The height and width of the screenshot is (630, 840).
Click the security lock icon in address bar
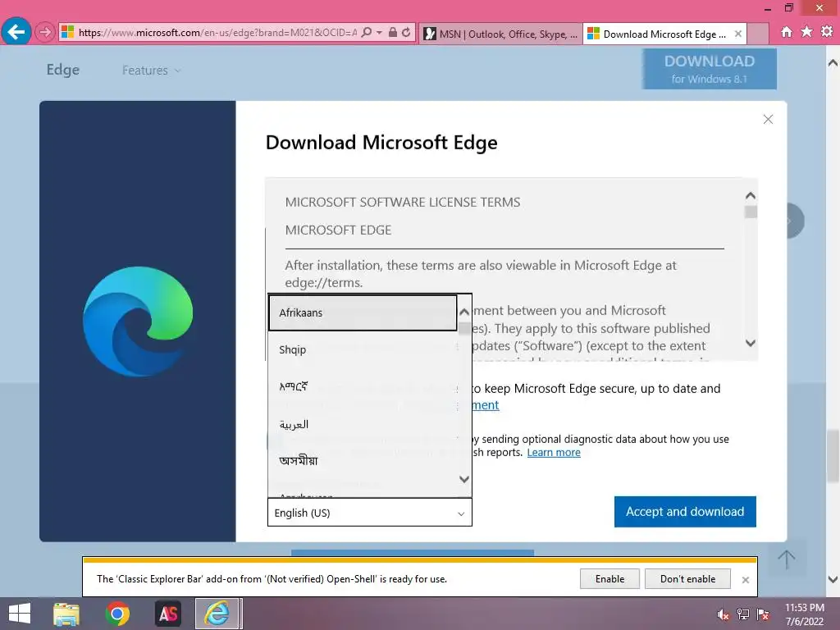click(393, 32)
